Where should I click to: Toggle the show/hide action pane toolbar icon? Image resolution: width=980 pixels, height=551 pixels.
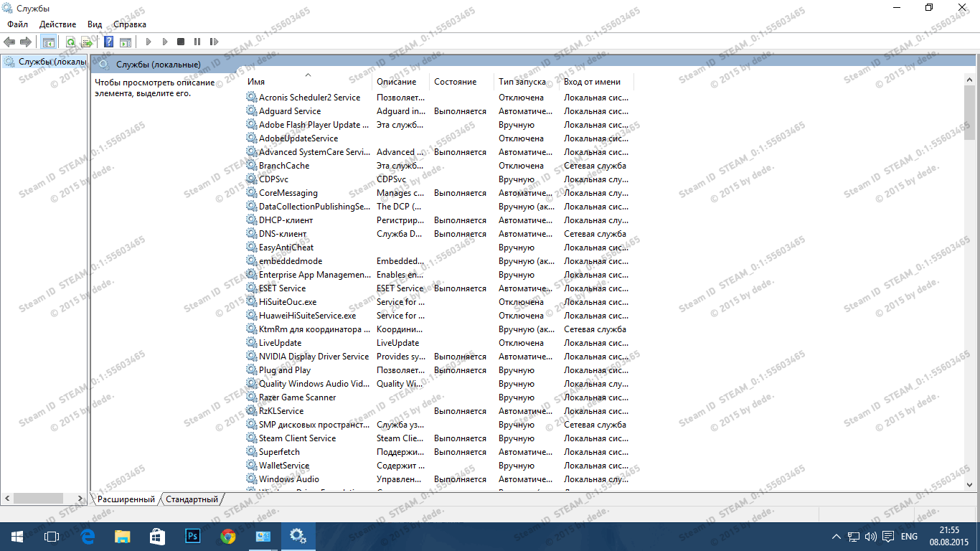[x=126, y=42]
